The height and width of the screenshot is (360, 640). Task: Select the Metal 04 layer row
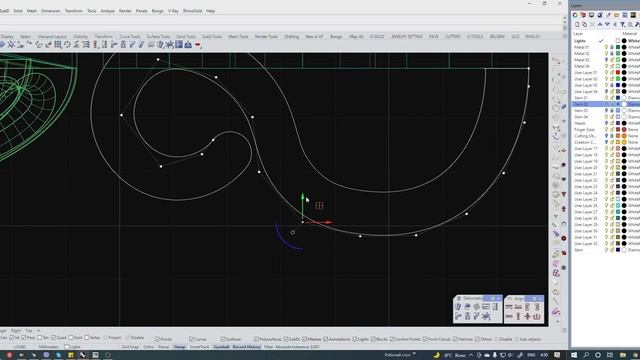605,66
